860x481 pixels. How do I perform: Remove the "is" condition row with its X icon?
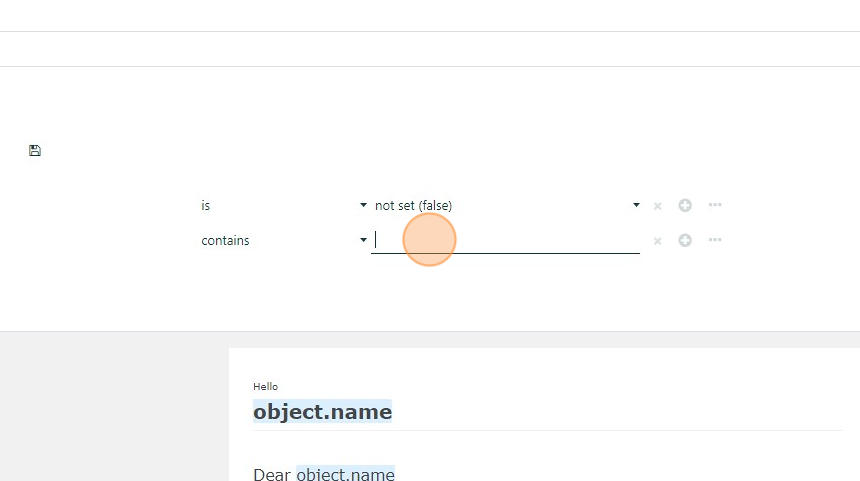(x=658, y=206)
